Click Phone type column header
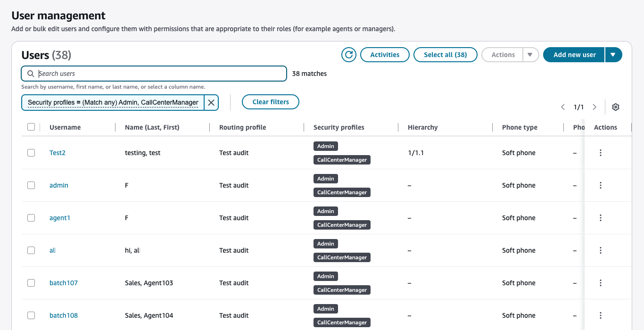The height and width of the screenshot is (330, 644). (x=520, y=127)
